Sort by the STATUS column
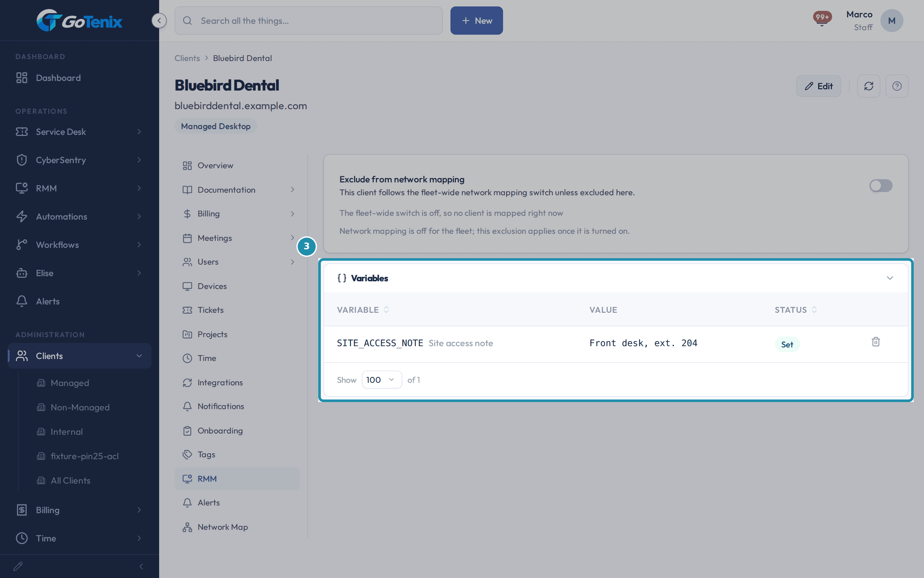This screenshot has height=578, width=924. (x=795, y=310)
